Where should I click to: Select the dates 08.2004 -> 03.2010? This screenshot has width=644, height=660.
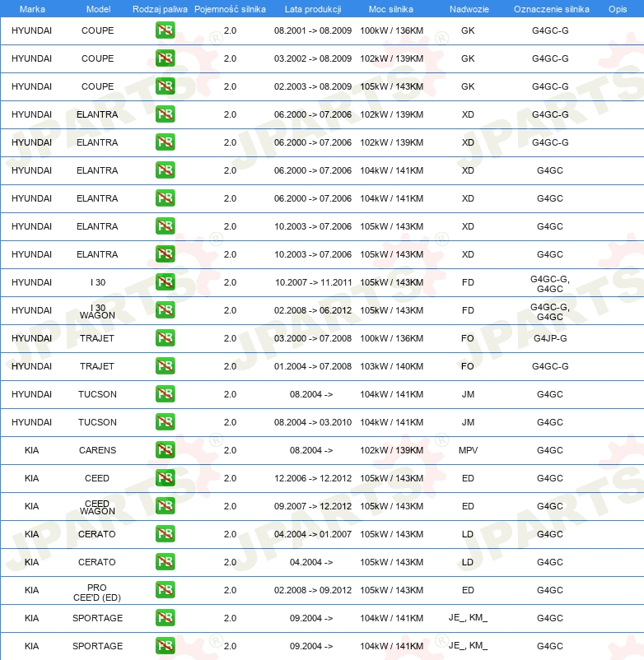coord(313,422)
